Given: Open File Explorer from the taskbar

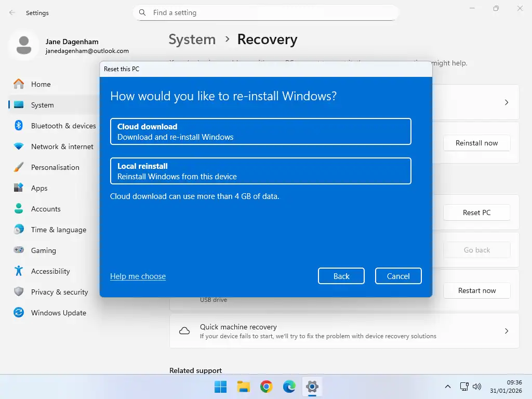Looking at the screenshot, I should pyautogui.click(x=243, y=387).
